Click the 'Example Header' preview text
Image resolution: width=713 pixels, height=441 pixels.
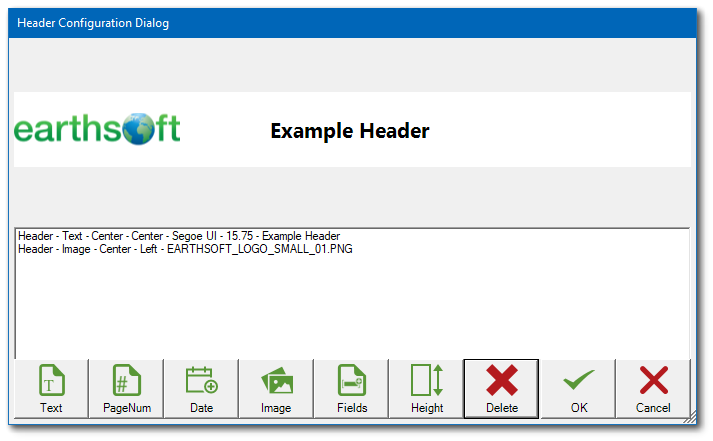[x=349, y=131]
